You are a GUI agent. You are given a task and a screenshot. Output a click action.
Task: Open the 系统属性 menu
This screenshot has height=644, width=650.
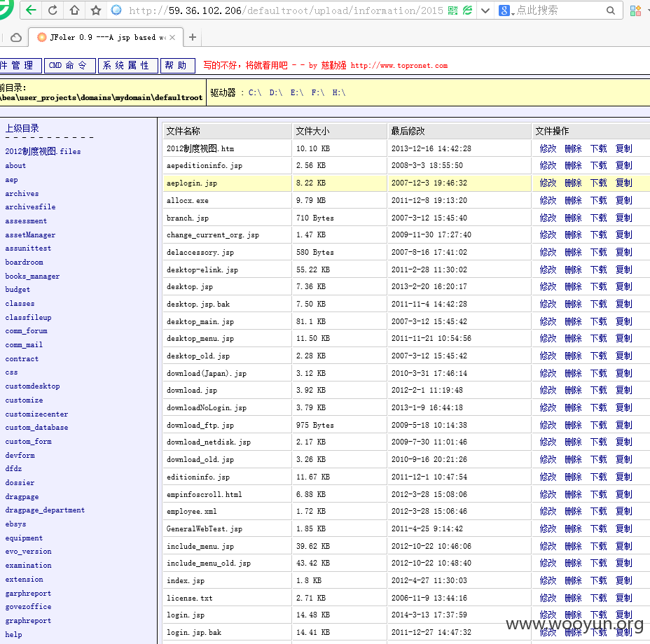click(128, 66)
